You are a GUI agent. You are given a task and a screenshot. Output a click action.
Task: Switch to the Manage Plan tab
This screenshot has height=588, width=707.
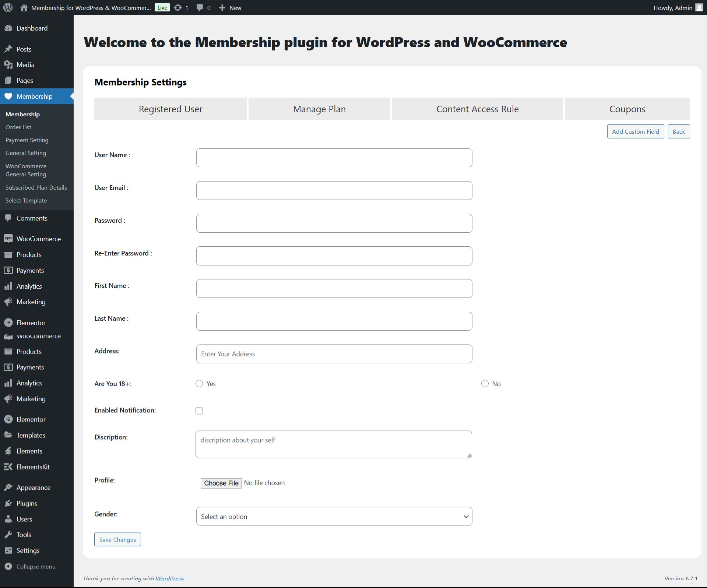tap(319, 109)
